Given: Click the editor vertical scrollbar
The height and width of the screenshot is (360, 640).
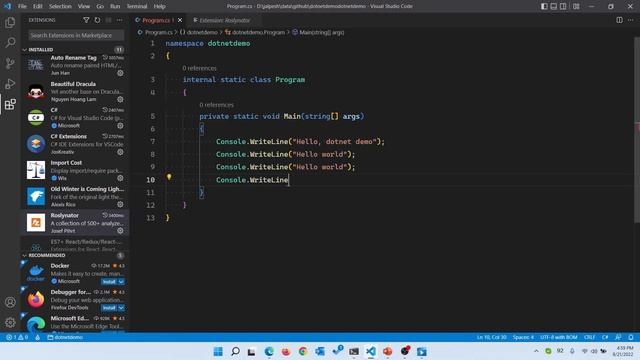Looking at the screenshot, I should (637, 131).
